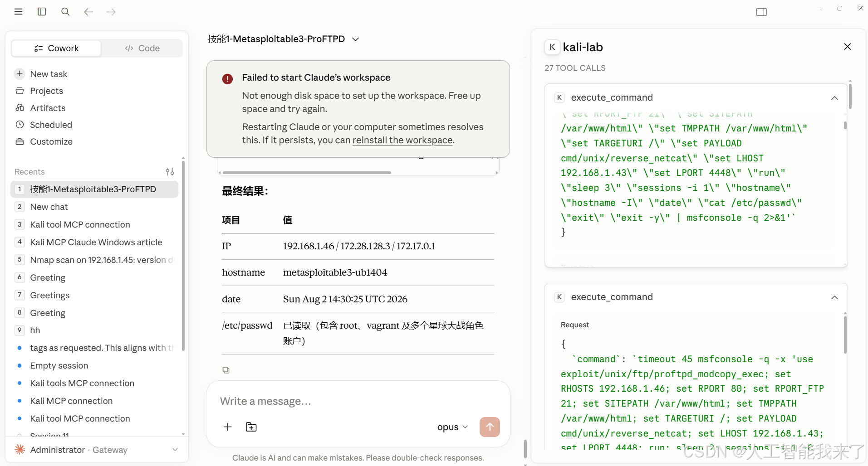Click the K icon of first execute_command

click(x=559, y=97)
